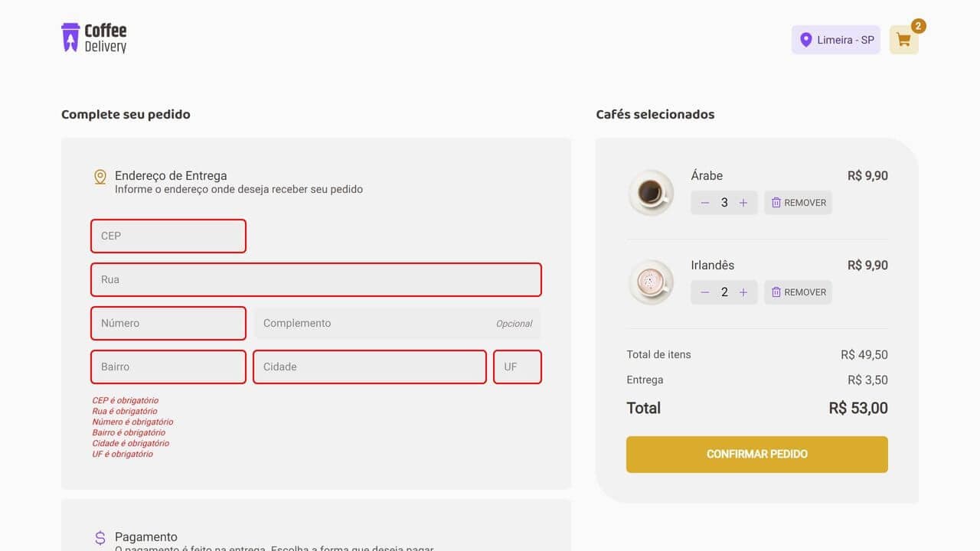Click the dollar icon next to Pagamento
Image resolution: width=980 pixels, height=551 pixels.
(100, 537)
